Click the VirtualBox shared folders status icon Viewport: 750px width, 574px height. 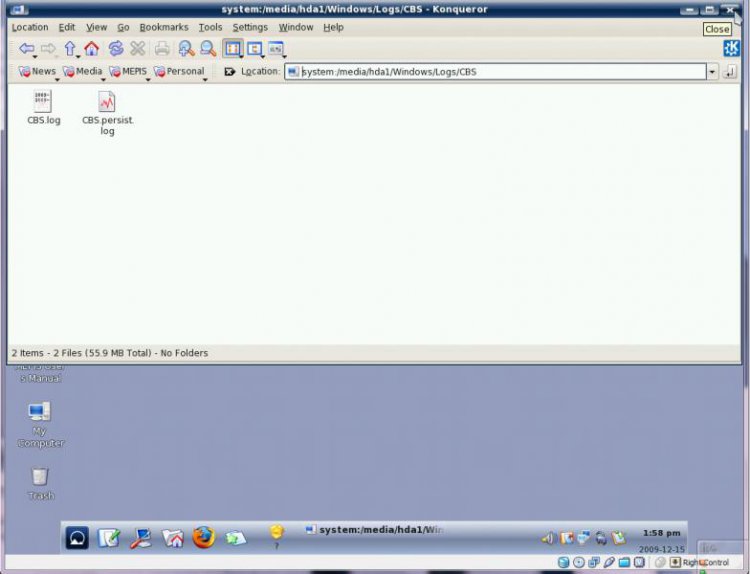point(624,563)
